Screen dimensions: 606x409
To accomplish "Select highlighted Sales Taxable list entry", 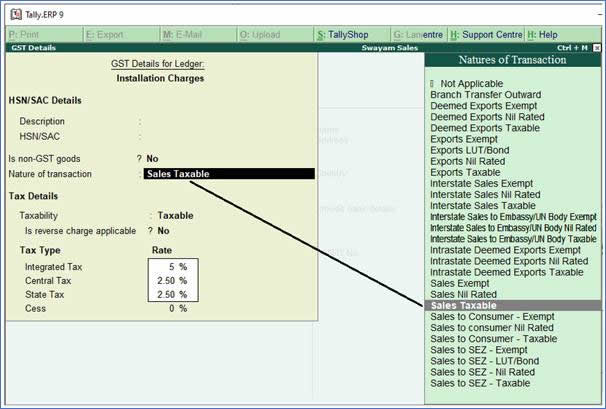I will pos(513,305).
